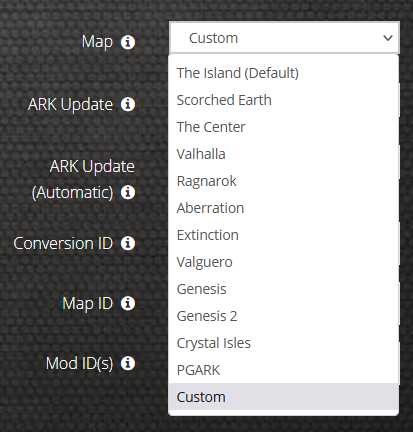413x432 pixels.
Task: Choose Genesis 2 from the list
Action: coord(284,316)
